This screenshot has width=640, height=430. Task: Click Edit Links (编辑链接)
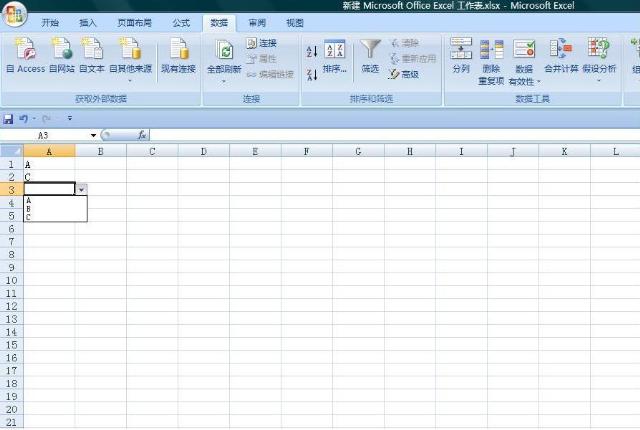pyautogui.click(x=270, y=74)
